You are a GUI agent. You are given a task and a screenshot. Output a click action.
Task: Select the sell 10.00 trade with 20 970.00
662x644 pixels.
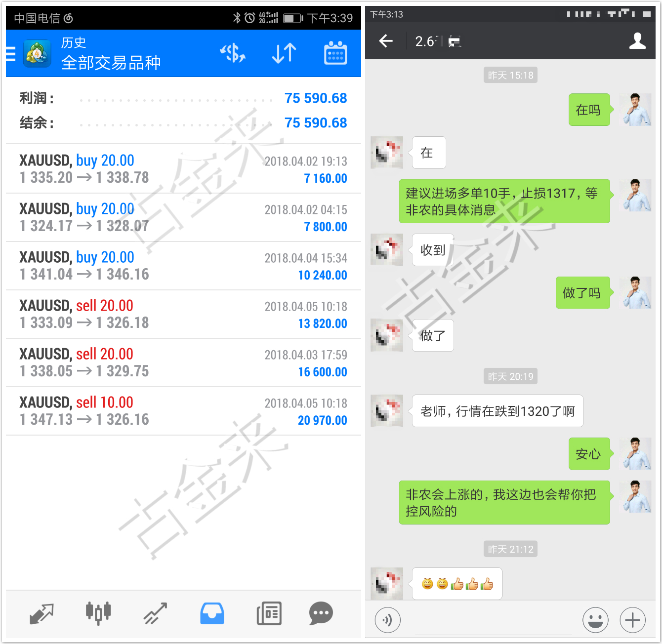coord(183,411)
